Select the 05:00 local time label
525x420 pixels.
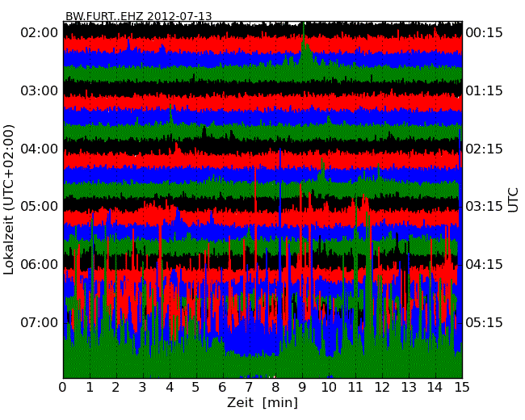coord(40,206)
